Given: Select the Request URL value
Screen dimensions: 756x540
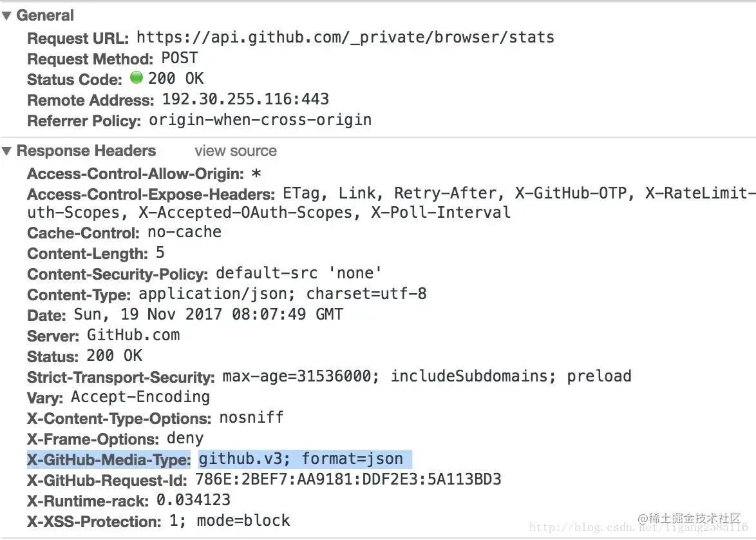Looking at the screenshot, I should pyautogui.click(x=345, y=37).
